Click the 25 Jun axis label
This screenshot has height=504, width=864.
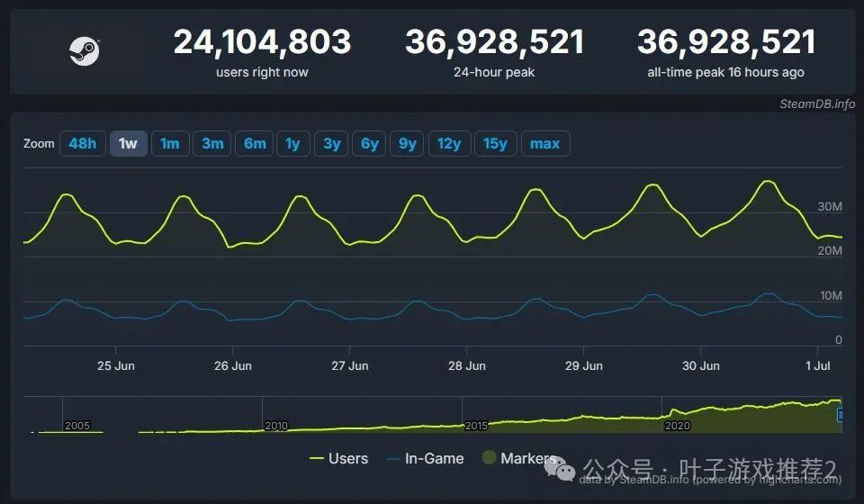click(x=116, y=365)
